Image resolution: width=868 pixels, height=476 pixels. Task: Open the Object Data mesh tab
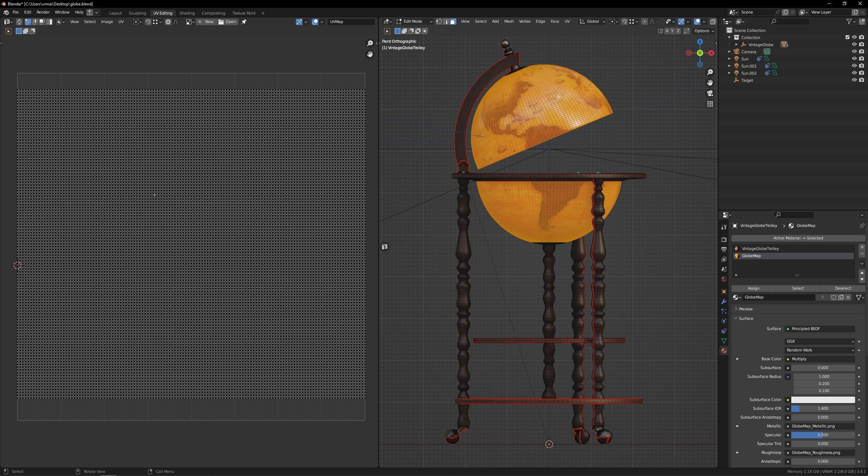pyautogui.click(x=724, y=341)
